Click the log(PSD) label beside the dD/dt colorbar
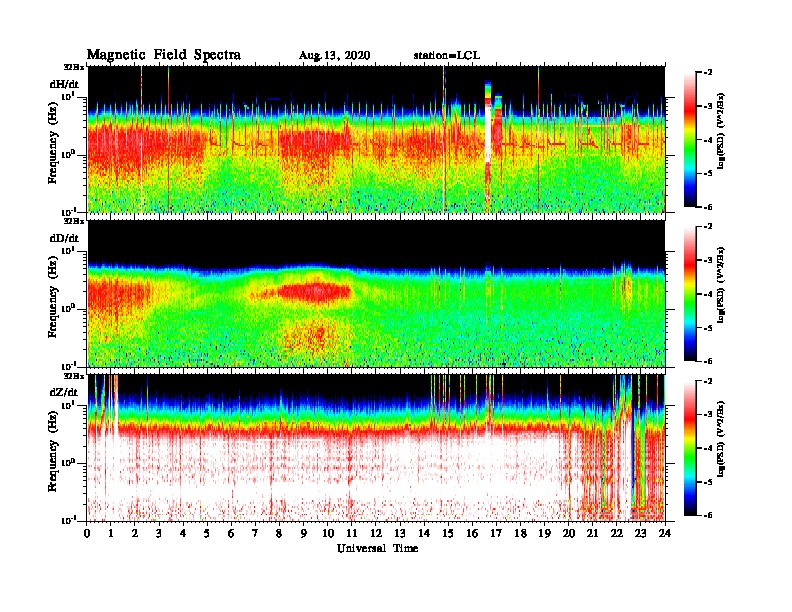Viewport: 792px width, 612px height. click(721, 285)
